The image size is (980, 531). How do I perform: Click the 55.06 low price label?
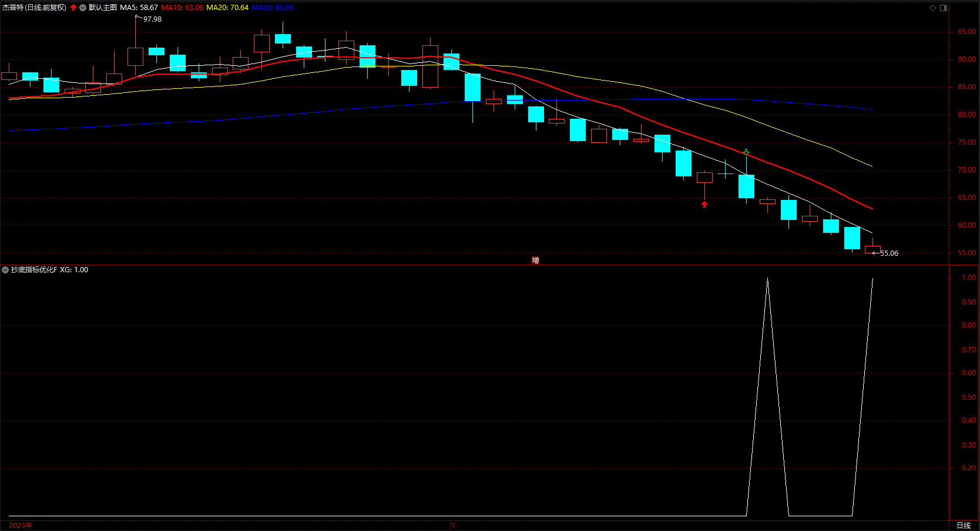pyautogui.click(x=889, y=253)
